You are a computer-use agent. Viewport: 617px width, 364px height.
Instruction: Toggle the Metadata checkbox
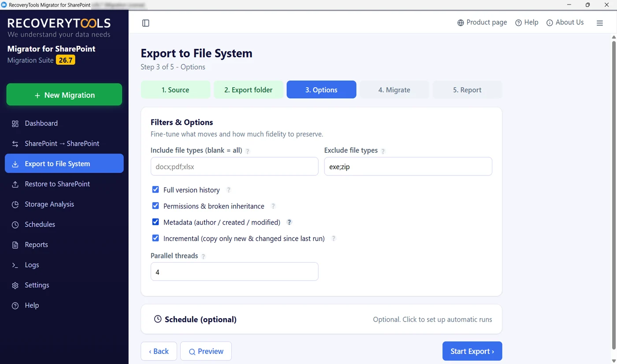[x=156, y=222]
